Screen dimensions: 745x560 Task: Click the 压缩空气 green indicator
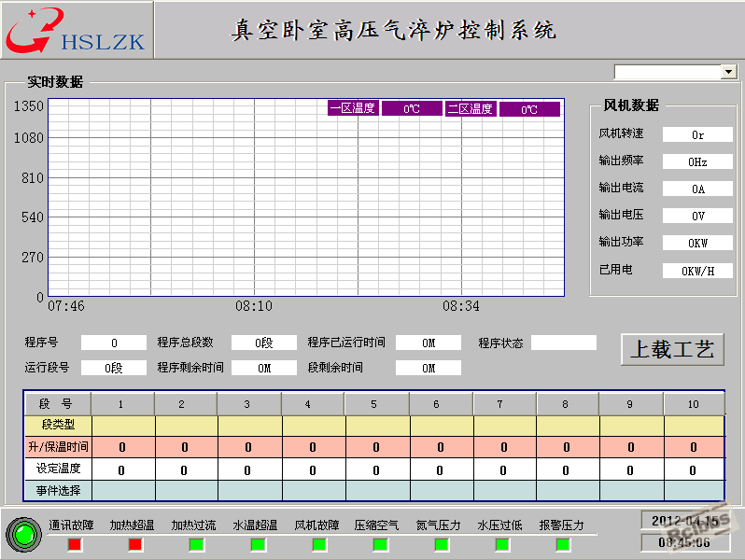coord(380,544)
